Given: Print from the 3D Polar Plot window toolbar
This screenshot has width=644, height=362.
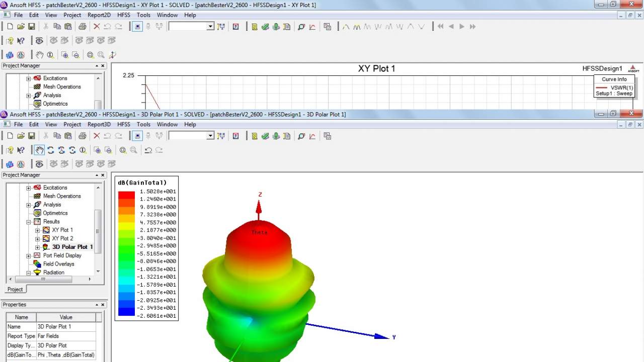Looking at the screenshot, I should (x=83, y=136).
